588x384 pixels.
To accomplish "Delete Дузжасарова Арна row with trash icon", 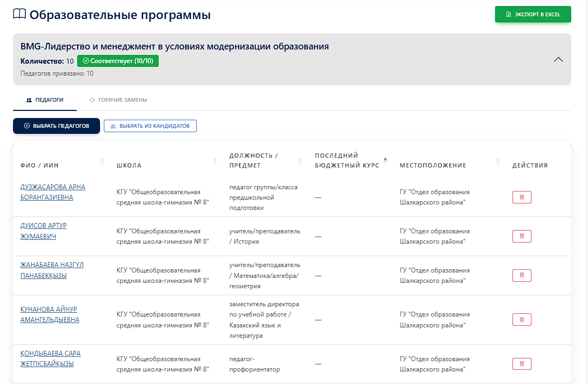I will pos(522,197).
